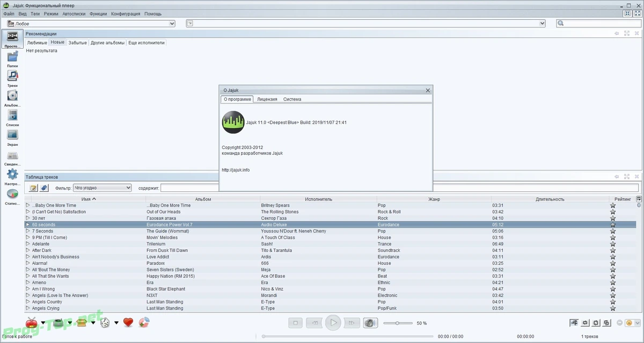The image size is (644, 343).
Task: Click the round Play button
Action: click(x=333, y=323)
